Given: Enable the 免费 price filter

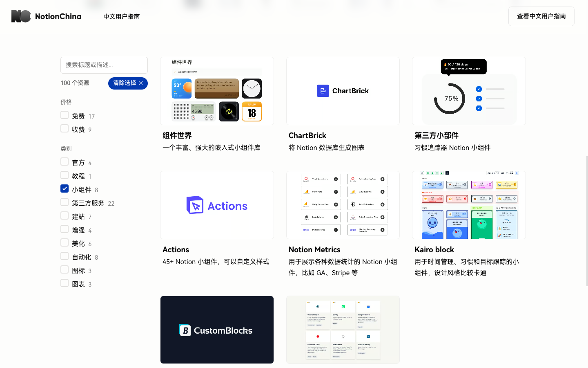Looking at the screenshot, I should [x=65, y=115].
